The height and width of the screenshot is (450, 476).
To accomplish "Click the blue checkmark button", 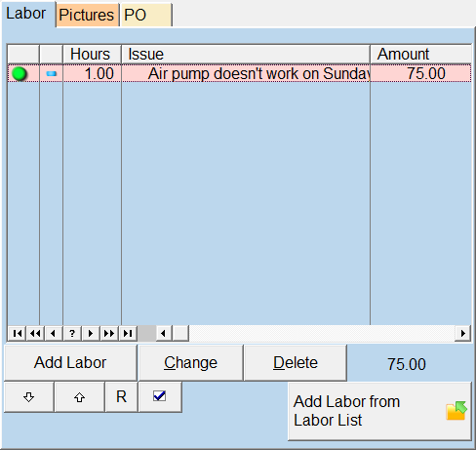I will click(x=159, y=396).
